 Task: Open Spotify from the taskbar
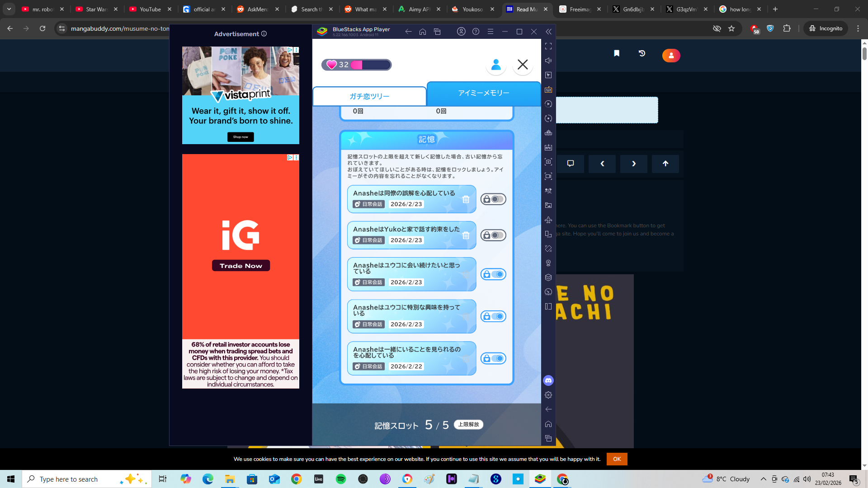(x=341, y=479)
